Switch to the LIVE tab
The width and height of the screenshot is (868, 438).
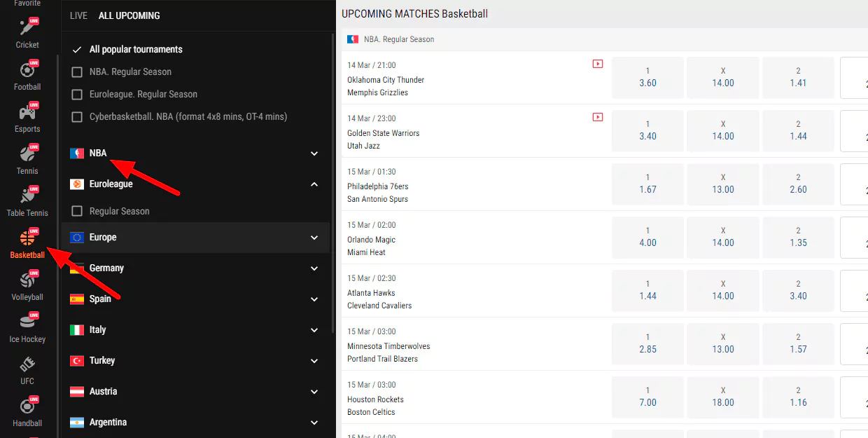click(x=78, y=15)
